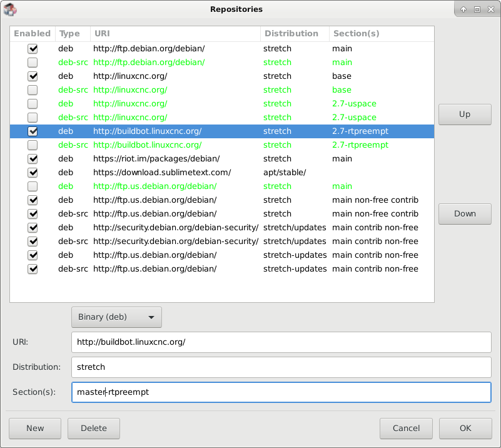Uncheck deb security.debian.org stretch/updates checkbox
This screenshot has width=501, height=448.
(33, 227)
